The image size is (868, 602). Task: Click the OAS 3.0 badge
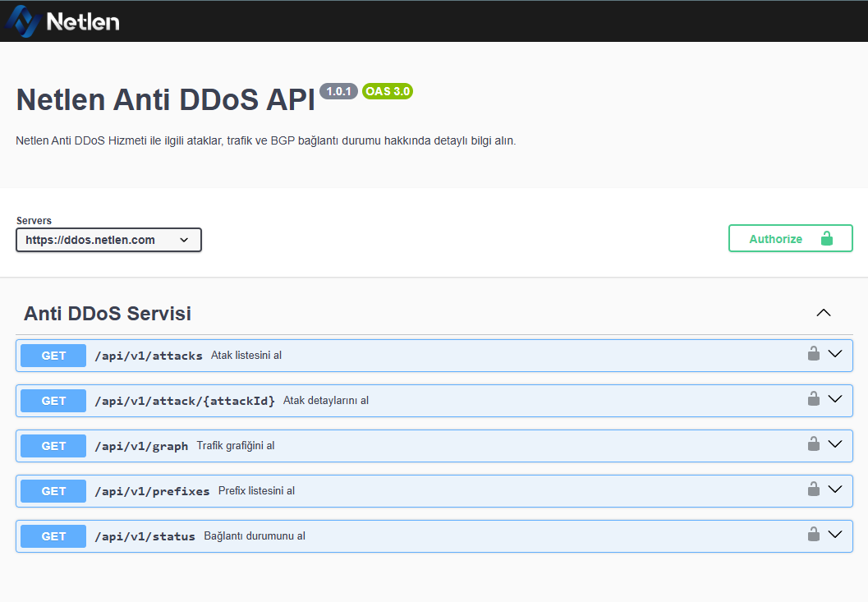click(x=388, y=91)
